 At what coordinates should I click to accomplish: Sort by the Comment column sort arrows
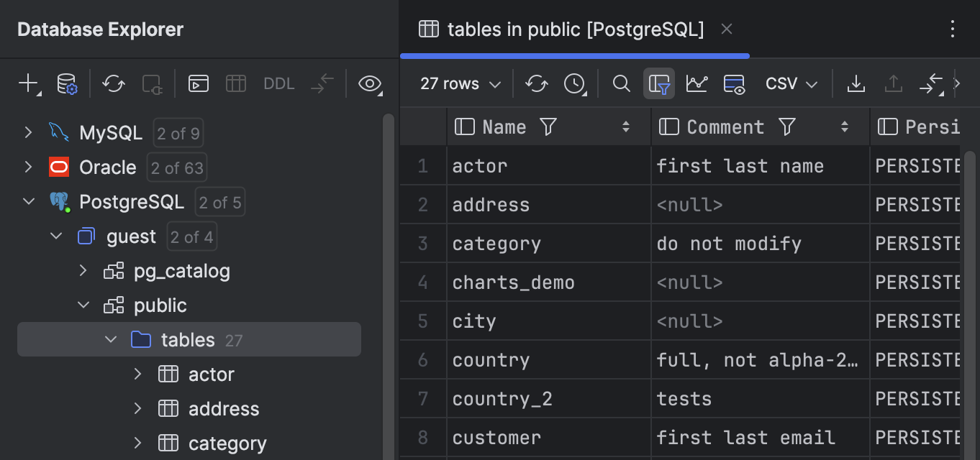click(x=845, y=127)
